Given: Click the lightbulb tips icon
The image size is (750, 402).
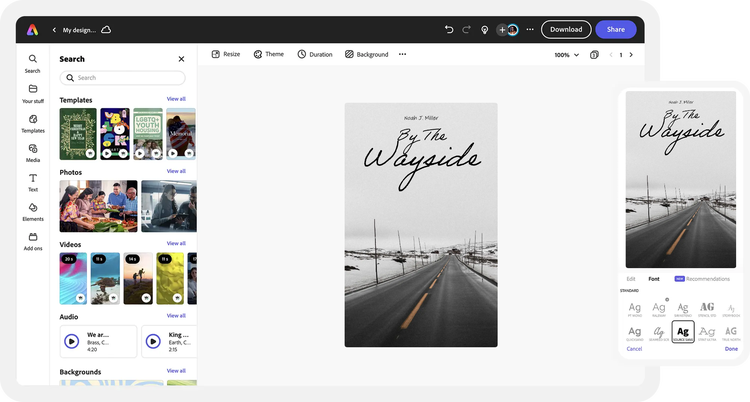Looking at the screenshot, I should (485, 30).
